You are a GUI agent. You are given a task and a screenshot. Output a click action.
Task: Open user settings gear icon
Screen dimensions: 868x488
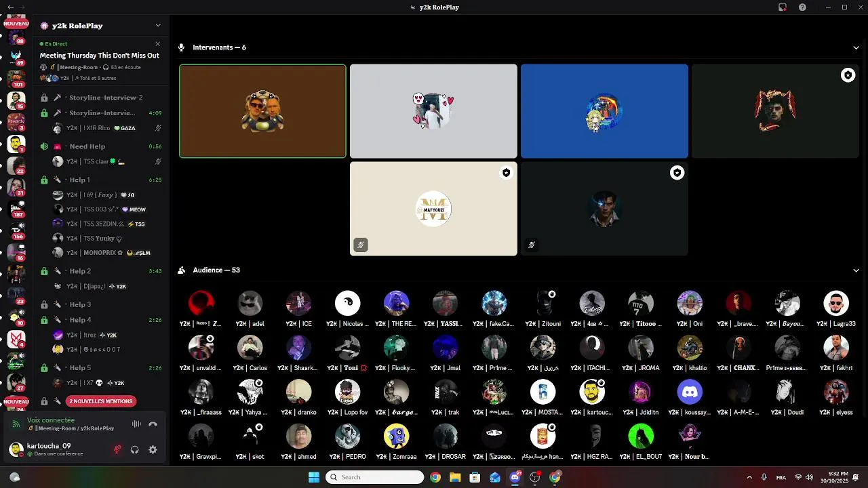[153, 449]
